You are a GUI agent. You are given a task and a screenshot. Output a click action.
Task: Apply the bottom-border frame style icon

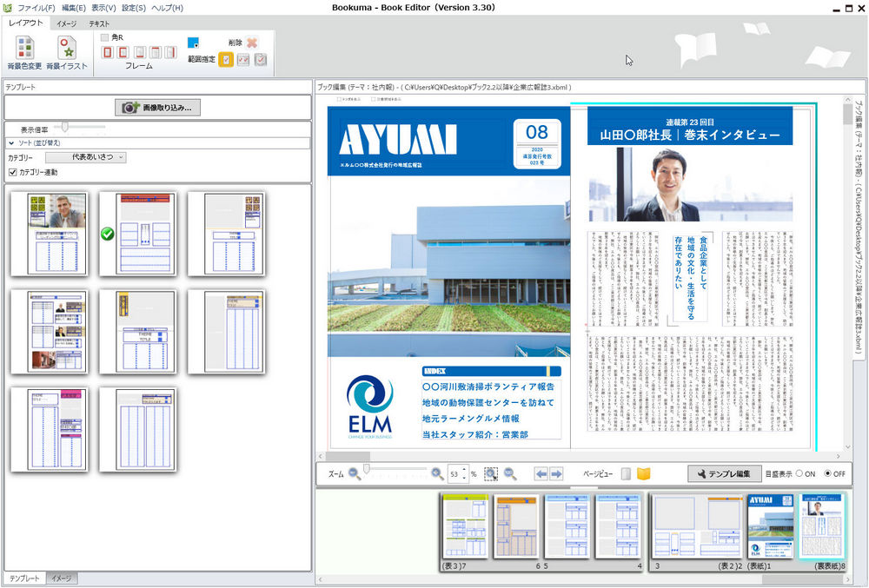click(140, 53)
